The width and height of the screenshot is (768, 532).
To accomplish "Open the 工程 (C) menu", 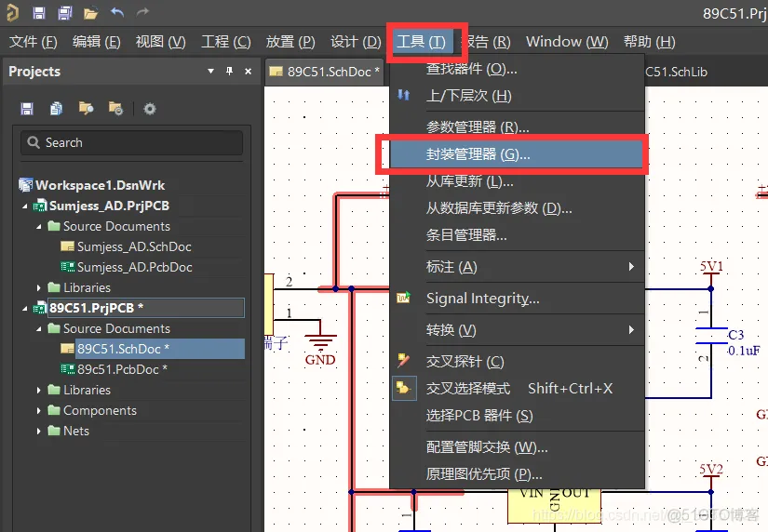I will pos(226,42).
